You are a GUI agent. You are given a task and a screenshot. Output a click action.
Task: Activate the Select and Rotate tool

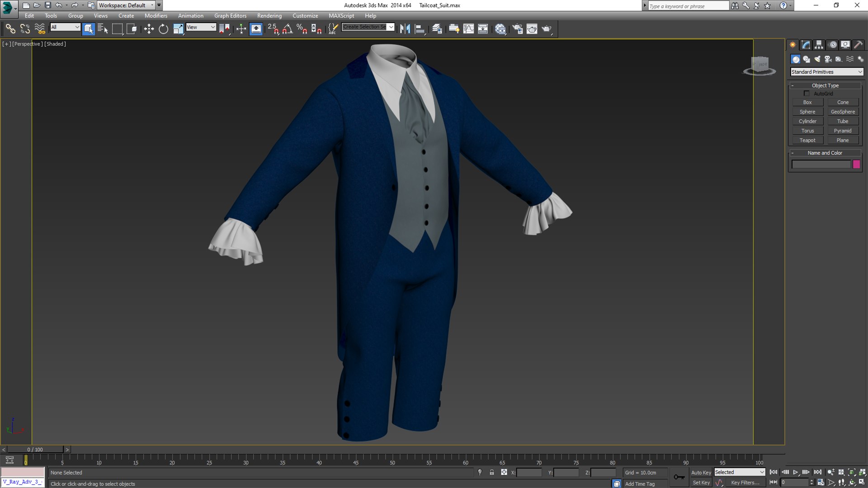click(163, 29)
